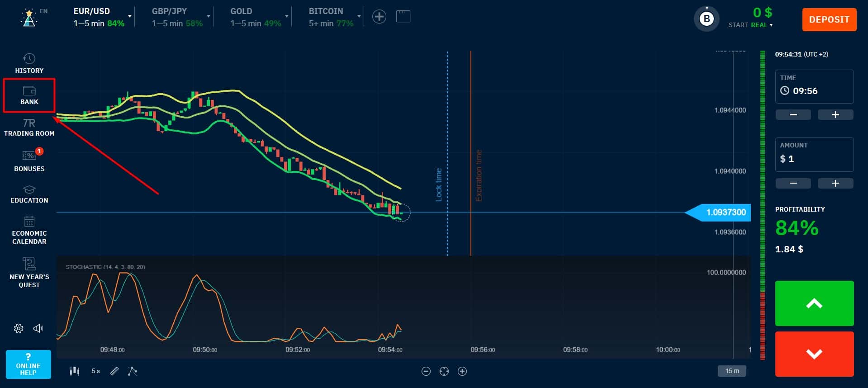Open the indicators compass tool icon
This screenshot has width=868, height=388.
133,371
